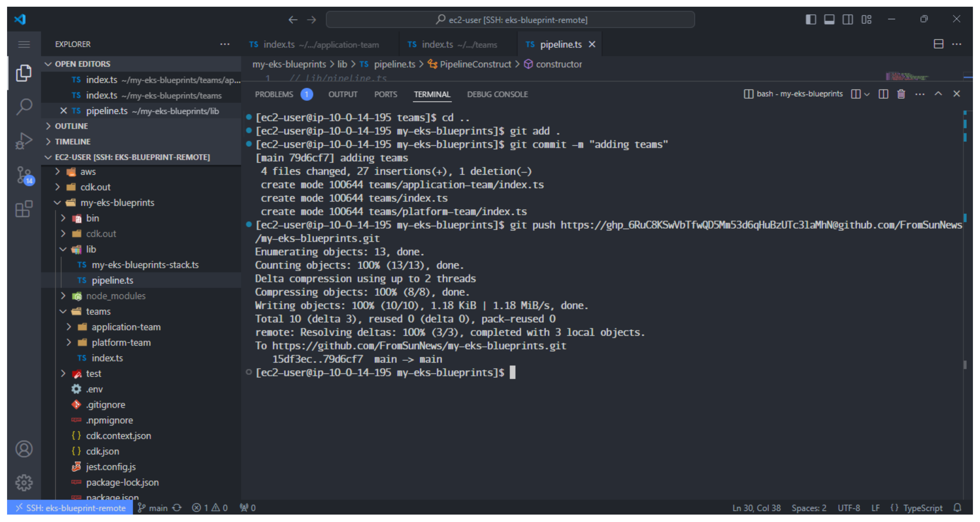Screen dimensions: 980x522
Task: Toggle the bottom Panel visibility
Action: [829, 19]
